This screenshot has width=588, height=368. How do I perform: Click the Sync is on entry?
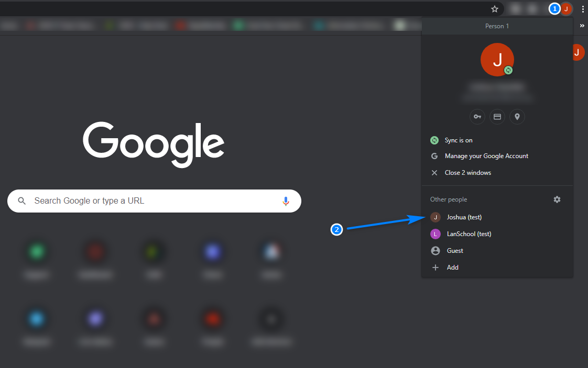pos(457,140)
